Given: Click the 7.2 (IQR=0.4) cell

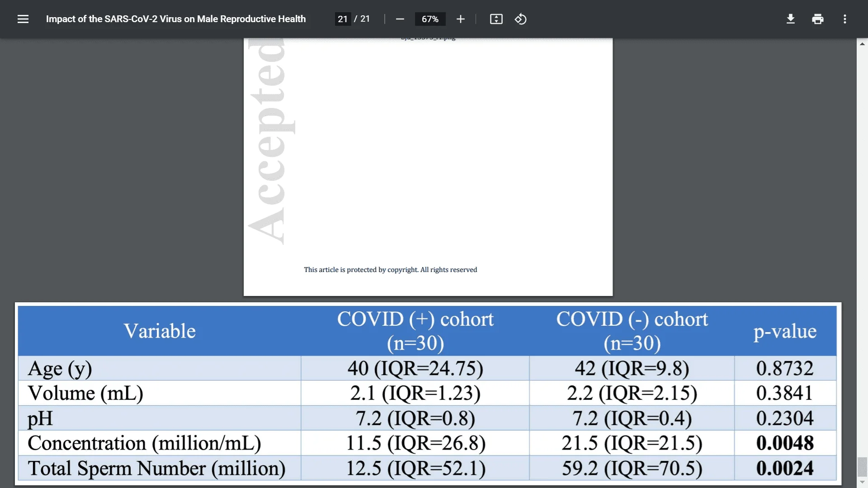Looking at the screenshot, I should (632, 418).
